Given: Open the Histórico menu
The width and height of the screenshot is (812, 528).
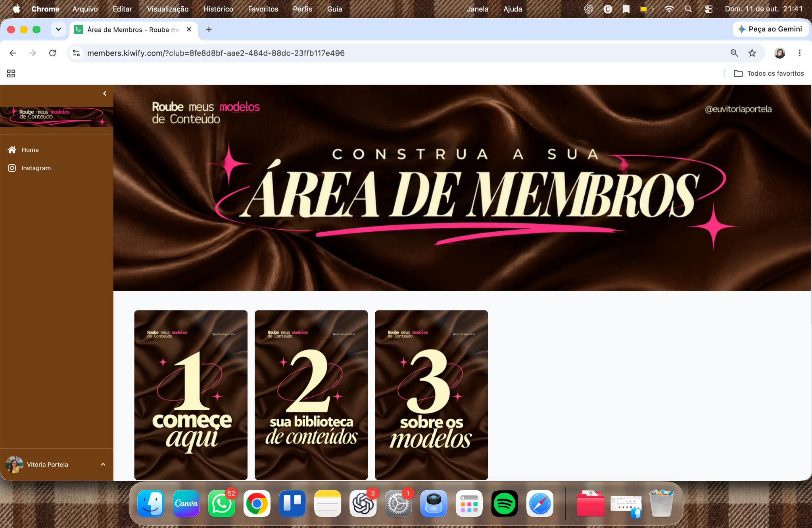Looking at the screenshot, I should pyautogui.click(x=218, y=9).
